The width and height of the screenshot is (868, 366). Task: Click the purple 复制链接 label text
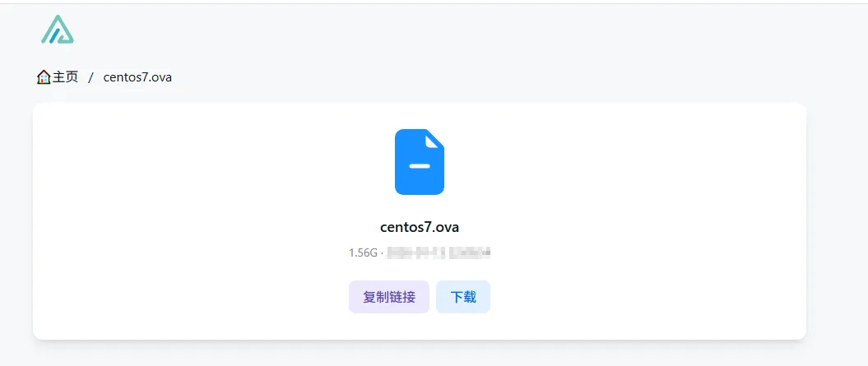point(389,297)
